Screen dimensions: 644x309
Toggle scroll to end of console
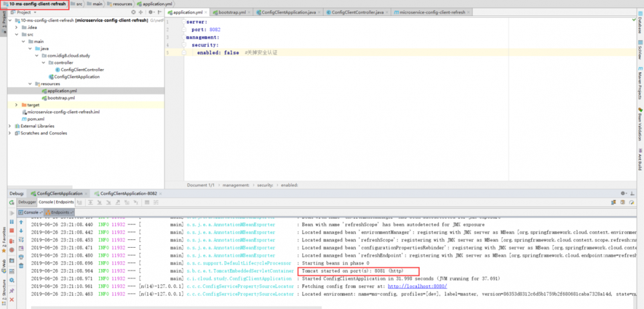pyautogui.click(x=21, y=248)
